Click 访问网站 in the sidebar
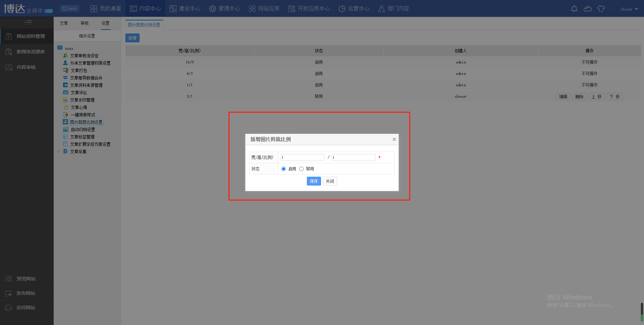The width and height of the screenshot is (644, 325). [27, 308]
